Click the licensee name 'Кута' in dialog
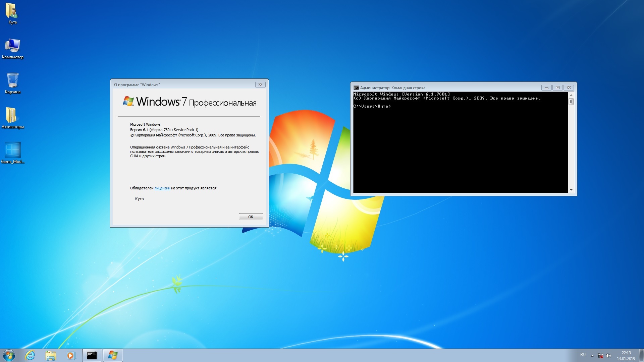This screenshot has width=644, height=362. [x=139, y=199]
